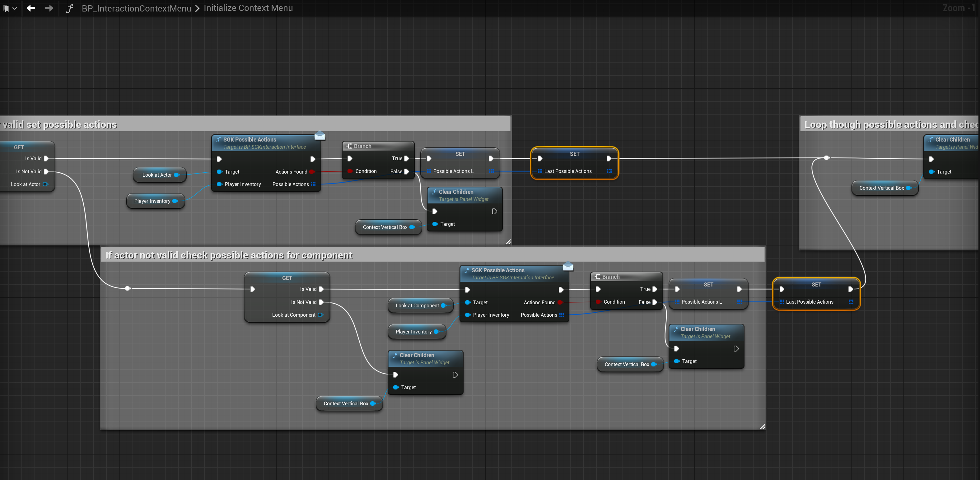The image size is (980, 480).
Task: Click the navigate back arrow icon
Action: coord(31,8)
